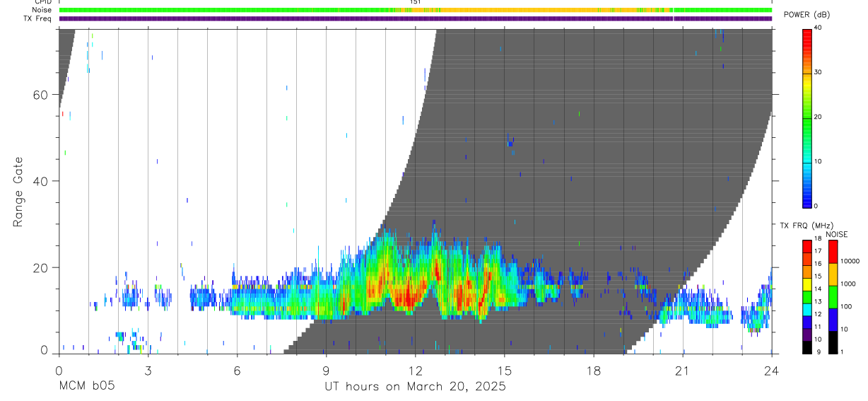Click the TX Freq row label at top left
This screenshot has height=401, width=868.
click(38, 18)
